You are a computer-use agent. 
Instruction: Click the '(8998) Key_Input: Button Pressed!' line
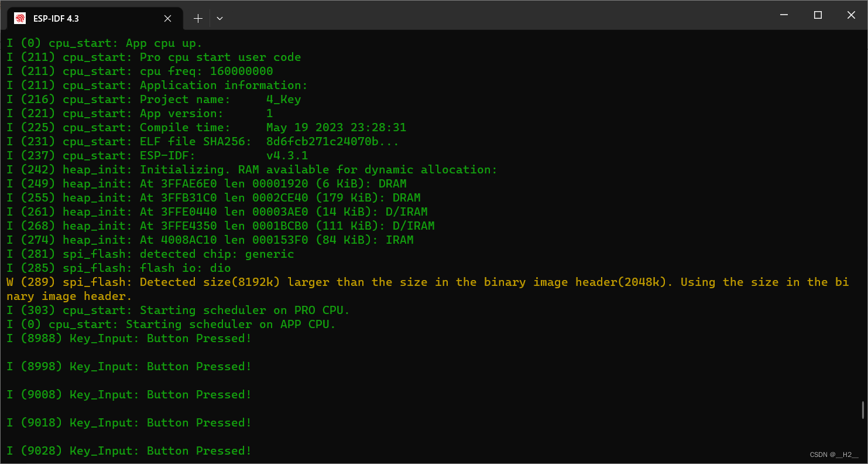coord(129,366)
